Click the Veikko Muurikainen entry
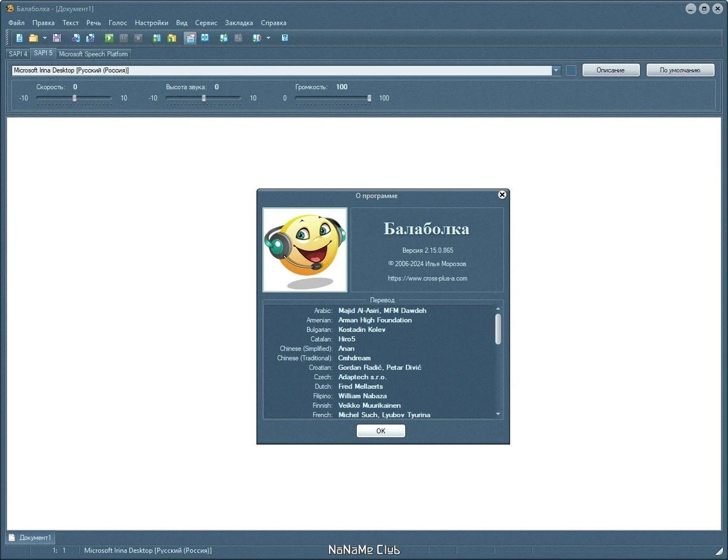This screenshot has width=728, height=560. pyautogui.click(x=369, y=405)
